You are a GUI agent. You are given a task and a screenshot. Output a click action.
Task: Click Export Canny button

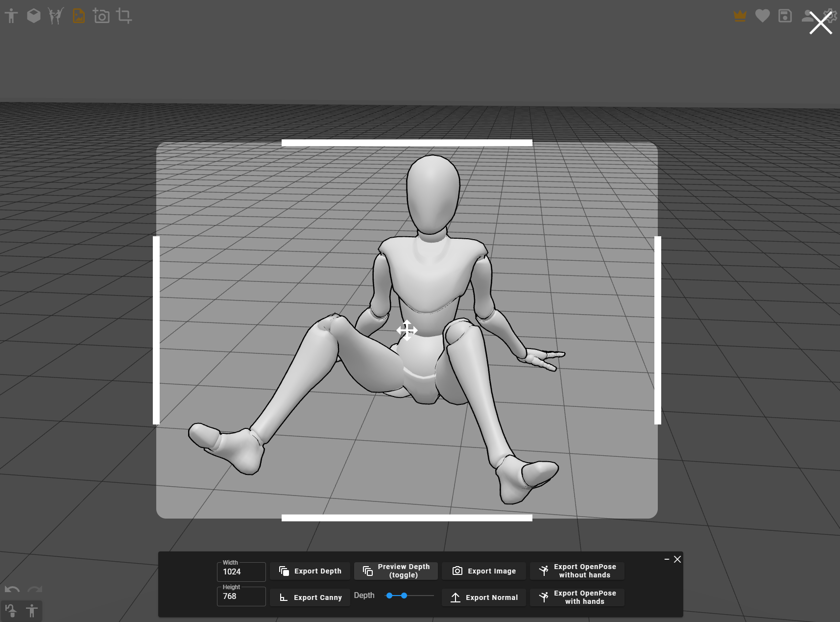coord(310,597)
